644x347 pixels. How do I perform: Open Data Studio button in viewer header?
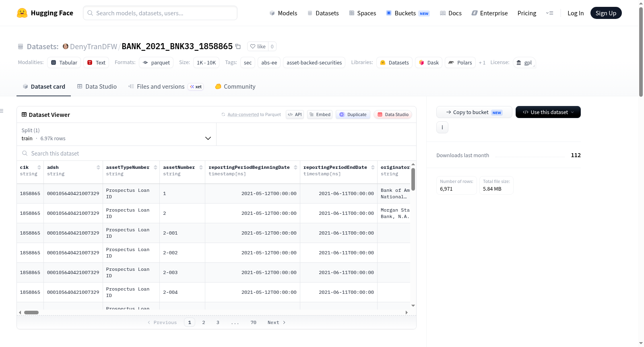click(393, 114)
